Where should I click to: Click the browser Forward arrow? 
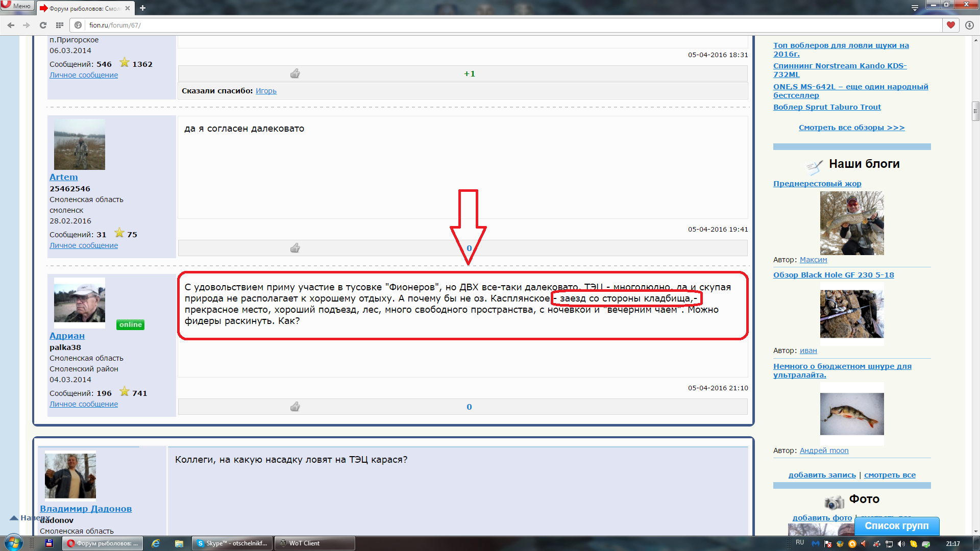[x=27, y=25]
